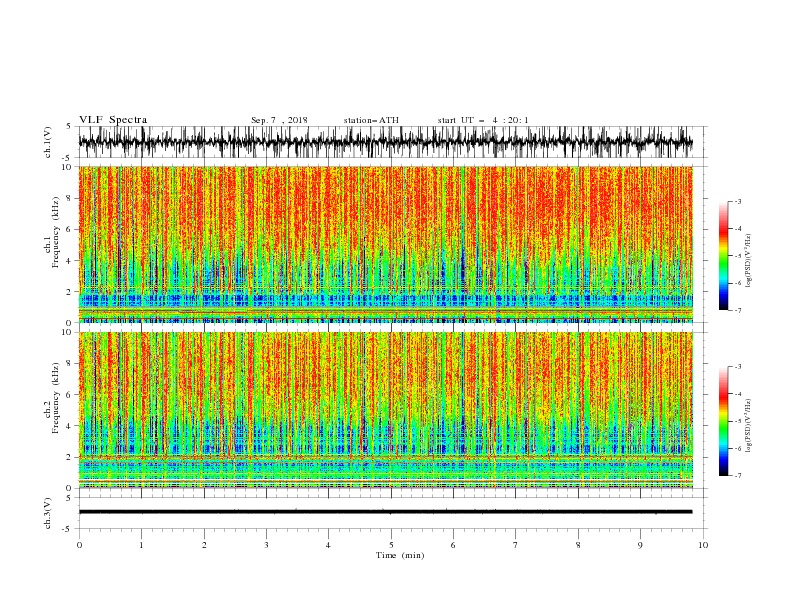Click the "6" kHz tick on ch.2 frequency axis
This screenshot has height=612, width=792.
coord(70,395)
